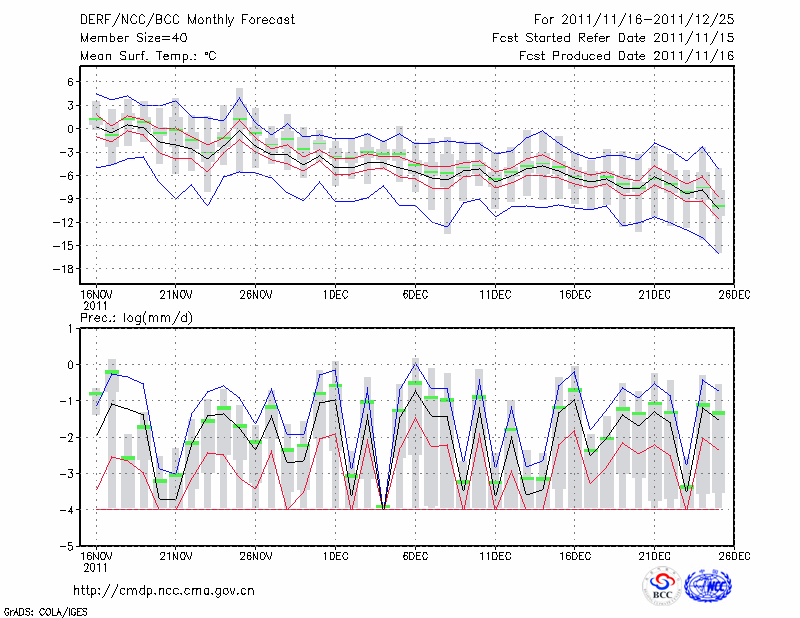Click the -18 value on the temperature axis
800x618 pixels.
point(68,268)
